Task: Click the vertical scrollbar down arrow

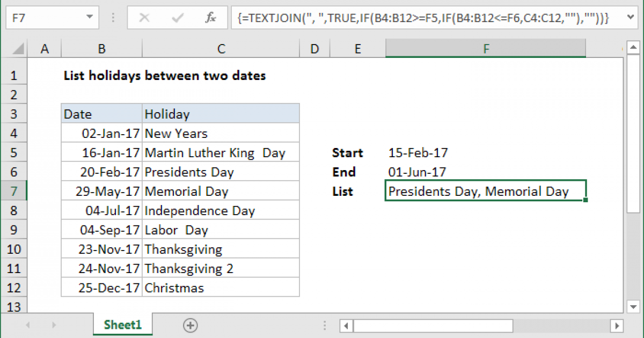Action: tap(633, 307)
